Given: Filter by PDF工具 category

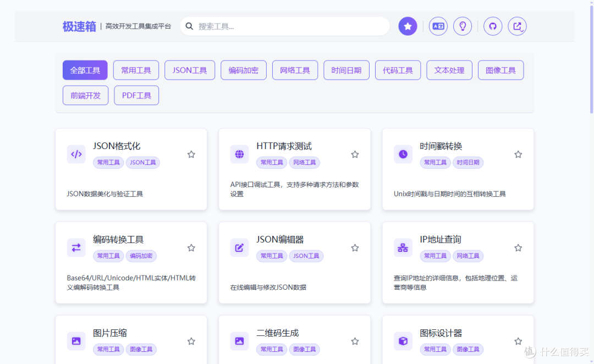Looking at the screenshot, I should (136, 96).
